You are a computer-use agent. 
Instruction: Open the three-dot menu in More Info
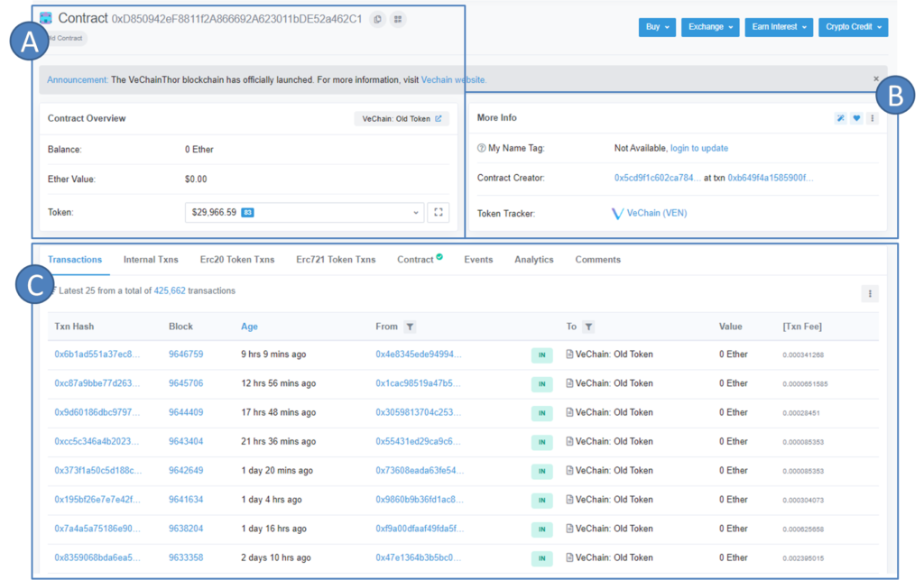pos(872,118)
